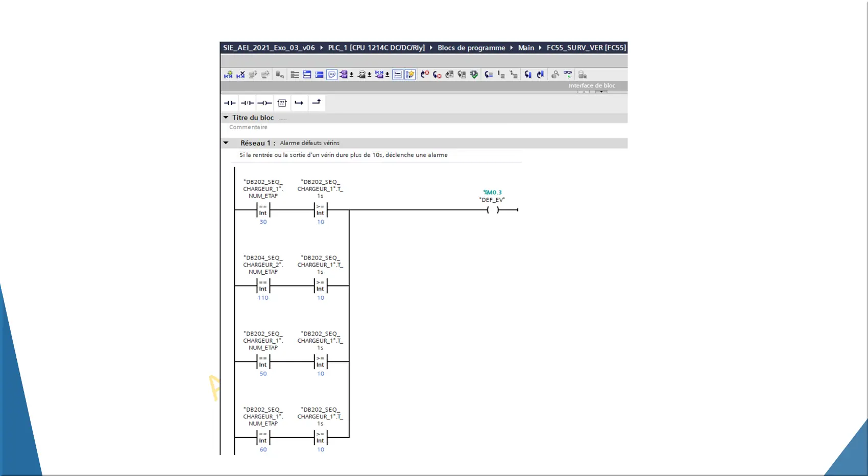Toggle free-form comments speech bubble icon
The image size is (868, 476).
point(332,75)
